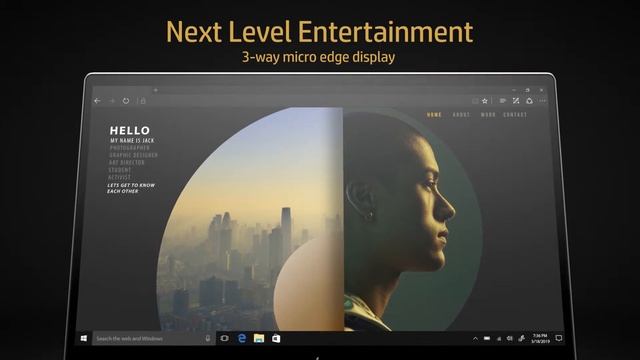This screenshot has width=640, height=360.
Task: Open Task View from taskbar
Action: (224, 338)
